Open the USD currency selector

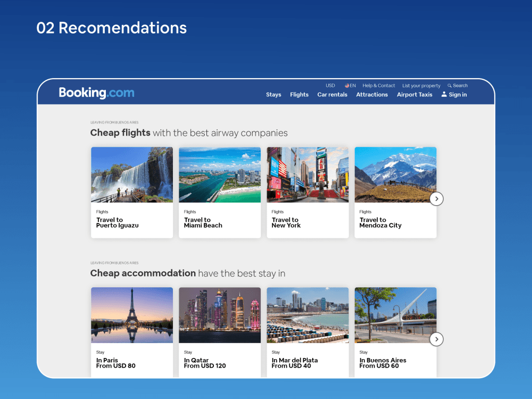click(330, 86)
